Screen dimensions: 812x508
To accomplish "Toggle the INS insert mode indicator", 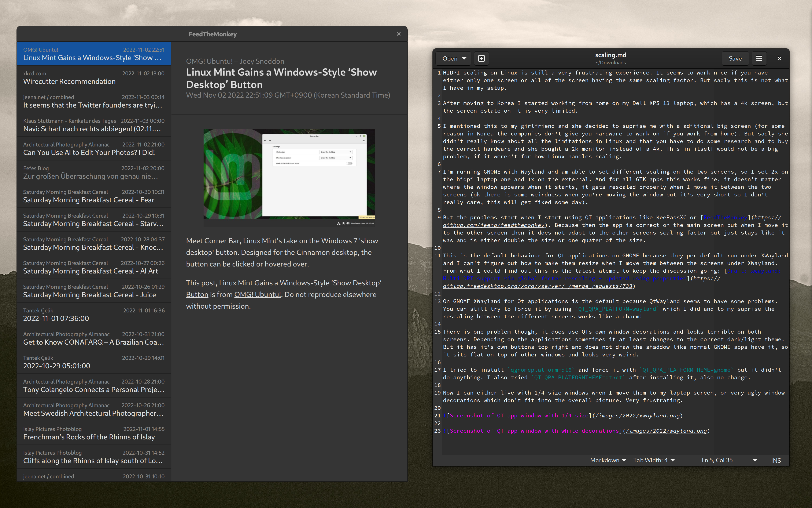I will click(x=776, y=461).
